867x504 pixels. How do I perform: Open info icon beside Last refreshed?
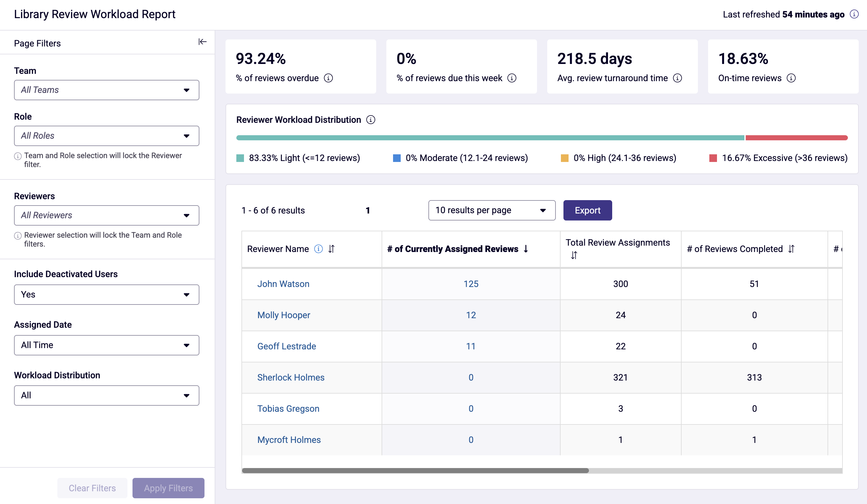click(x=854, y=14)
